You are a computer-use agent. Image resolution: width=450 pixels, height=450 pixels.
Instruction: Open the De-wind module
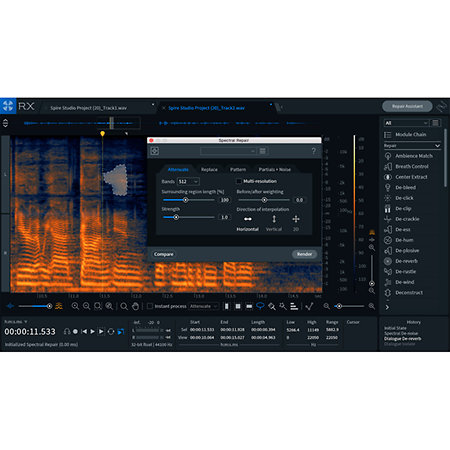click(x=399, y=282)
